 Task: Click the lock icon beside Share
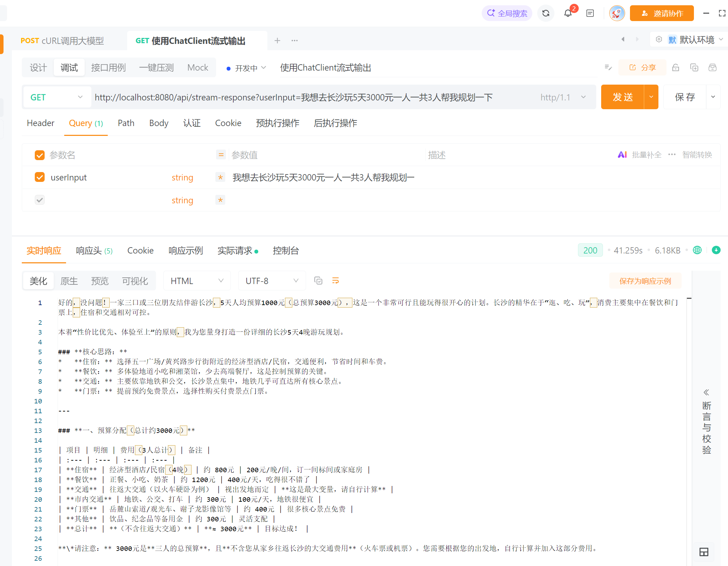tap(675, 67)
